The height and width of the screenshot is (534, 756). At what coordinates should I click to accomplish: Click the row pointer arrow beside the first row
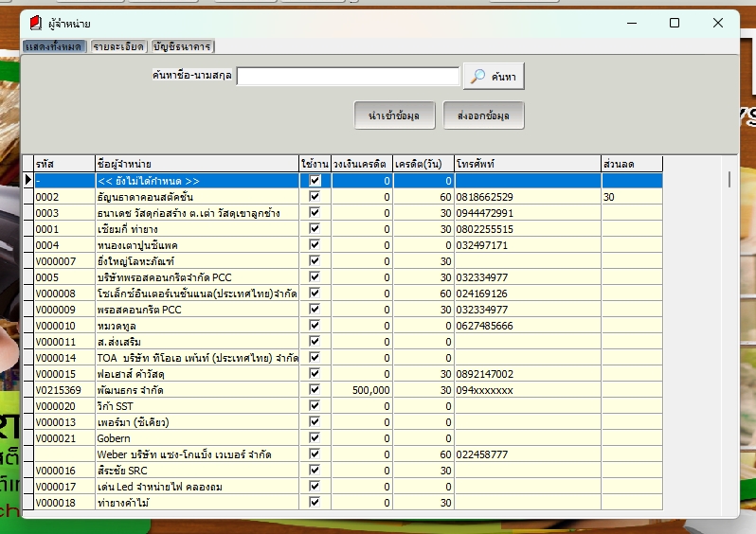[27, 180]
